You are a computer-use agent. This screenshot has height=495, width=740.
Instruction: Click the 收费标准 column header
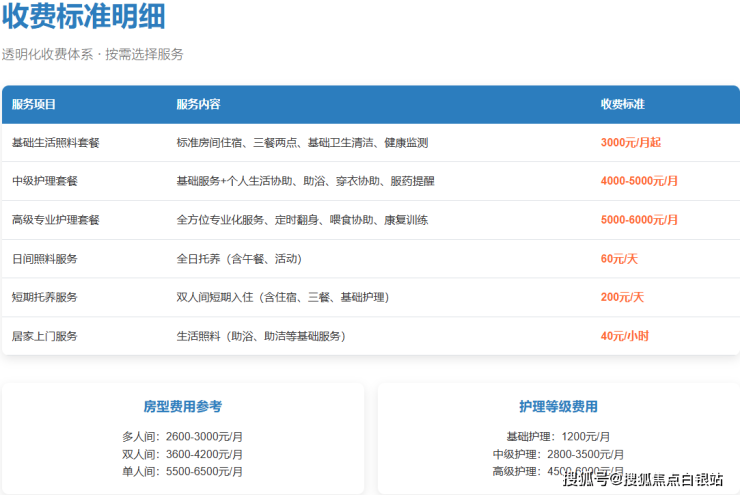[622, 104]
